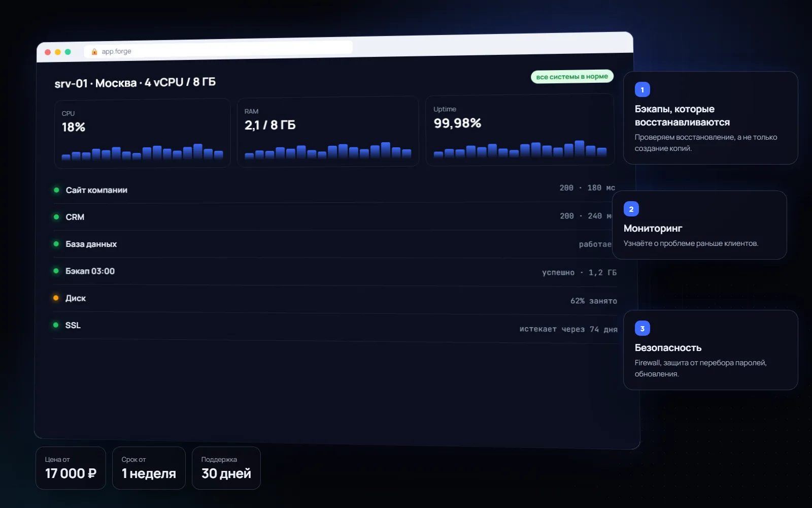Select the Бэкап 03:00 service row
This screenshot has height=508, width=812.
[335, 272]
